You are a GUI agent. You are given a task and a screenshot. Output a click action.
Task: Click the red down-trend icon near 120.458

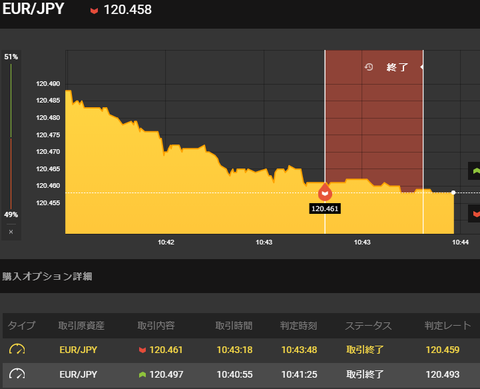[94, 11]
